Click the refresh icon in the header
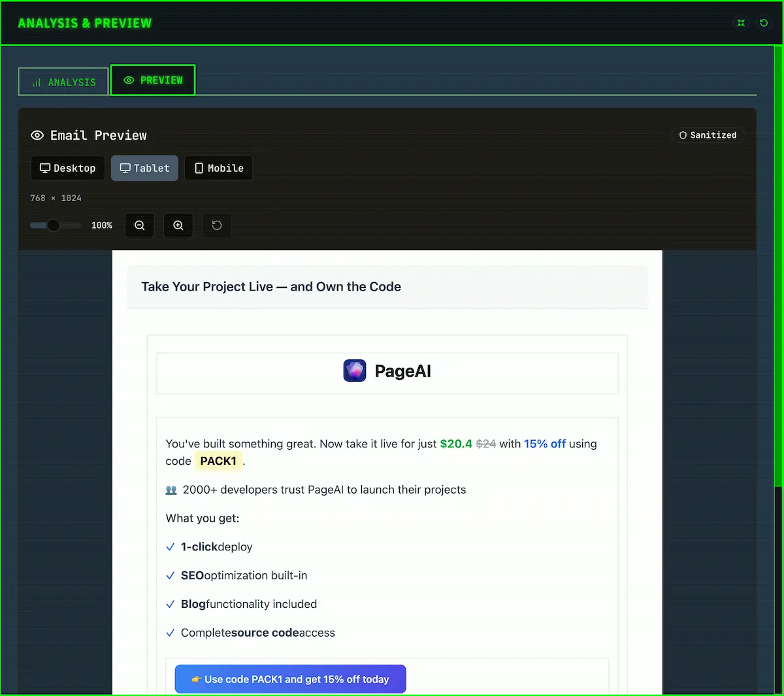Screen dimensions: 784x696 click(764, 23)
